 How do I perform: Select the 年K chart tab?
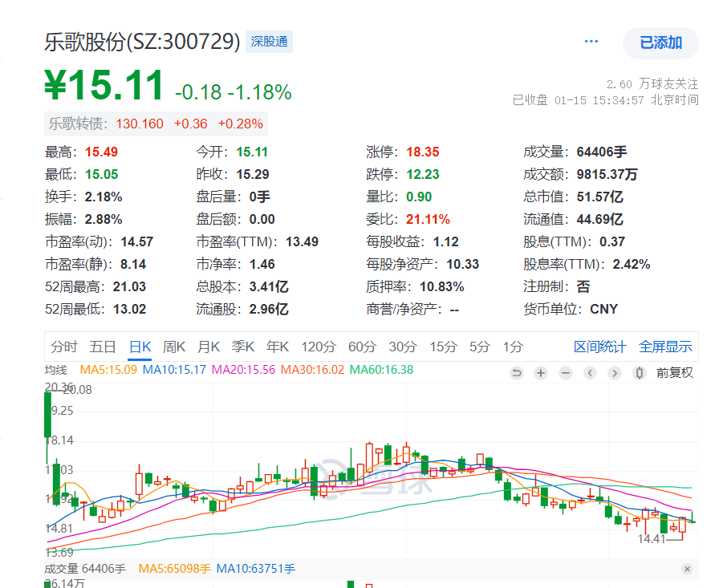(x=278, y=347)
